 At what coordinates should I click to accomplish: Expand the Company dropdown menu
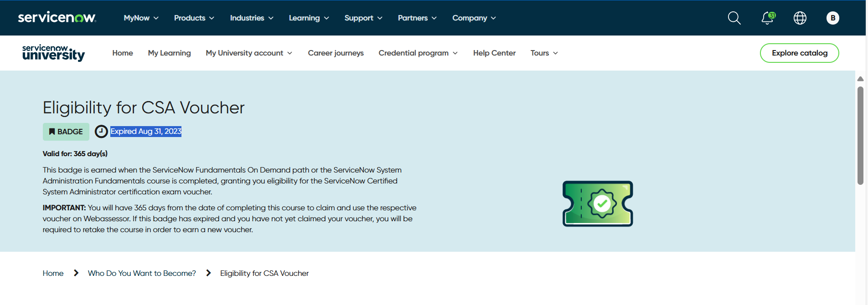(x=474, y=18)
